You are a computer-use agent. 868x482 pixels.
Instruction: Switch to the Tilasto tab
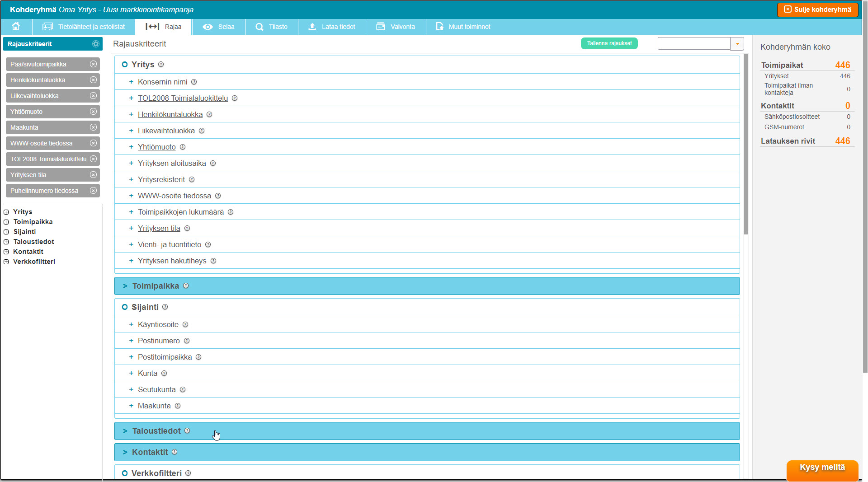(x=272, y=27)
